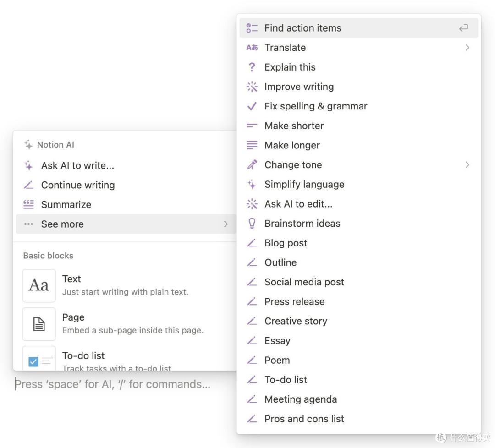Select the Pros and cons list draft
This screenshot has height=448, width=495.
point(358,419)
